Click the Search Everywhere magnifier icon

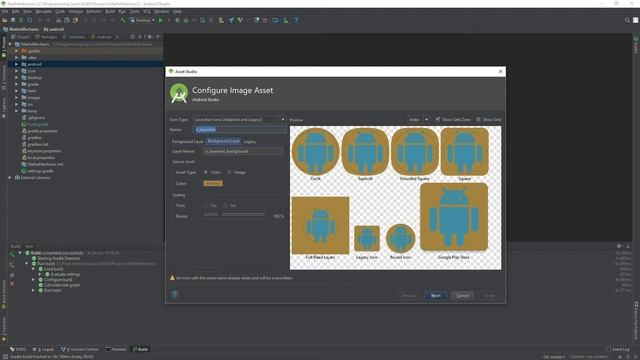pyautogui.click(x=627, y=20)
